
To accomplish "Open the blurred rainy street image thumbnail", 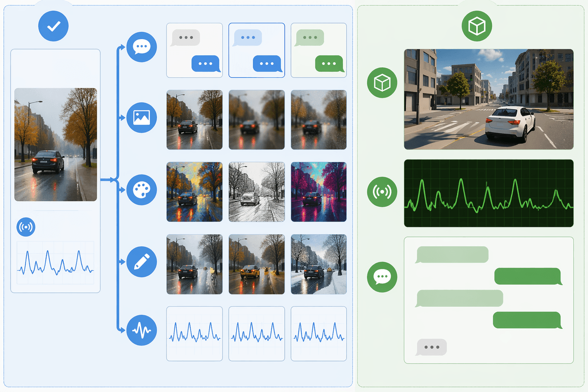I will (257, 120).
